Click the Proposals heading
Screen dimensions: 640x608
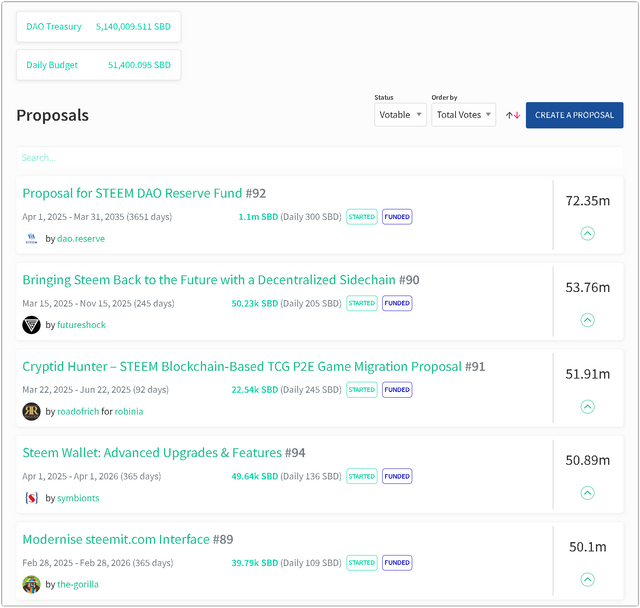(52, 115)
